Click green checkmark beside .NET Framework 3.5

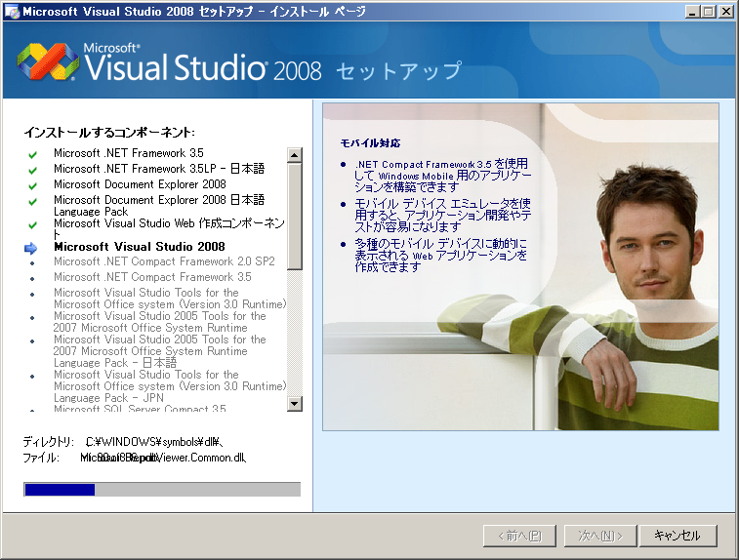coord(32,154)
